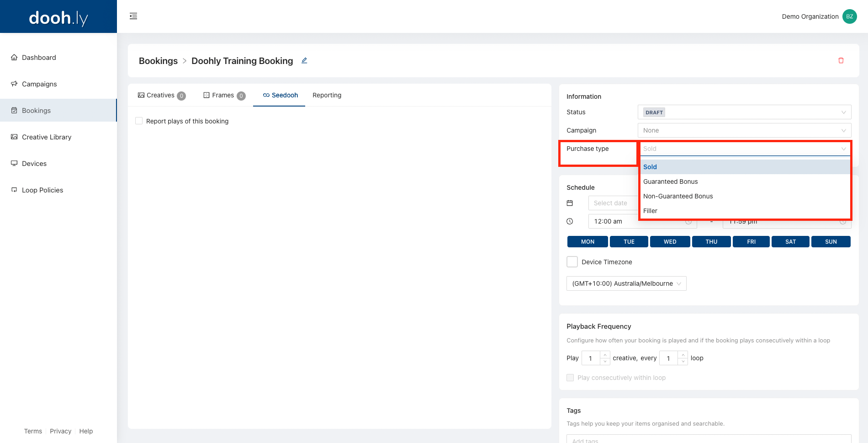Switch to the Creatives tab
This screenshot has height=443, width=868.
pos(161,95)
